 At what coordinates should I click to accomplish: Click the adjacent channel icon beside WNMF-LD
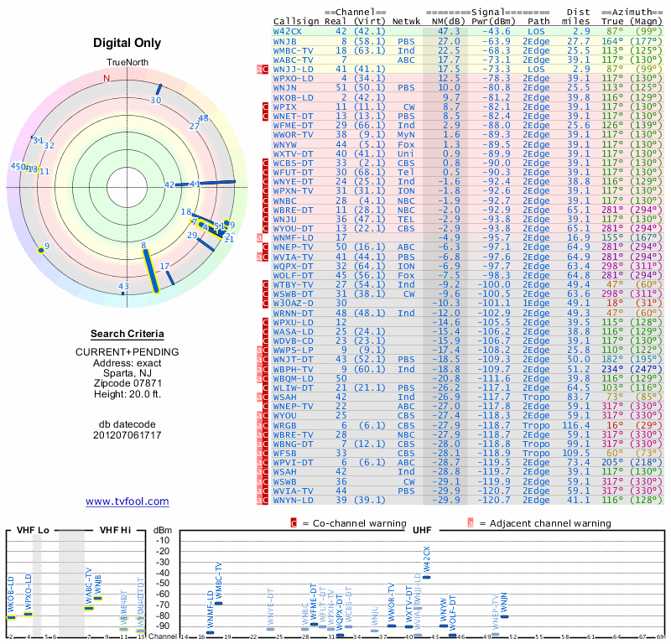click(x=260, y=238)
